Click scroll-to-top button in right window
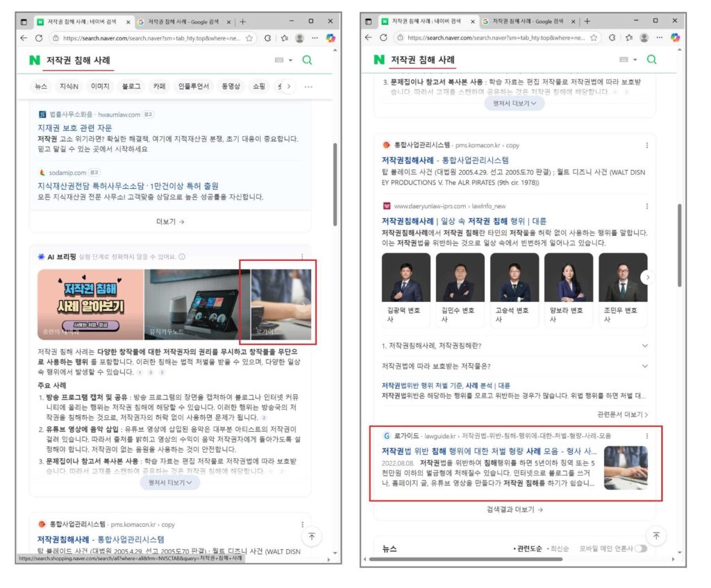 tap(656, 536)
